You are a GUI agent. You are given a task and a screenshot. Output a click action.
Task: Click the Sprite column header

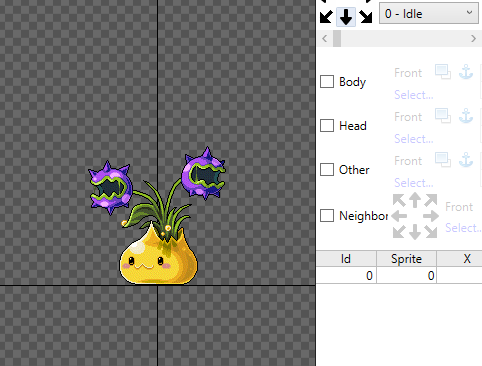pyautogui.click(x=406, y=259)
